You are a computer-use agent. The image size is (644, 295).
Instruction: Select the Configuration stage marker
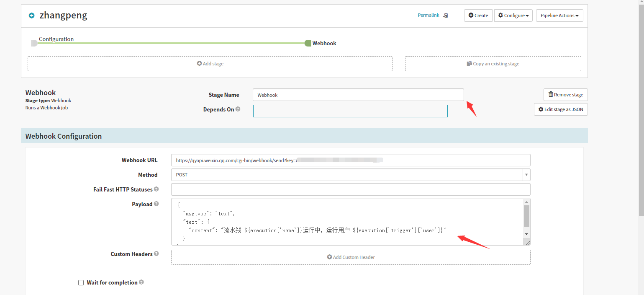34,43
